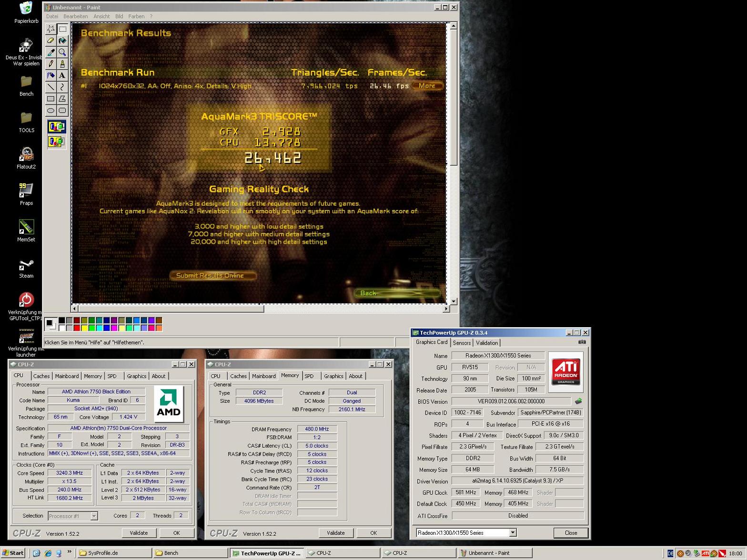
Task: Pick the red color swatch in Paint palette
Action: click(x=77, y=328)
